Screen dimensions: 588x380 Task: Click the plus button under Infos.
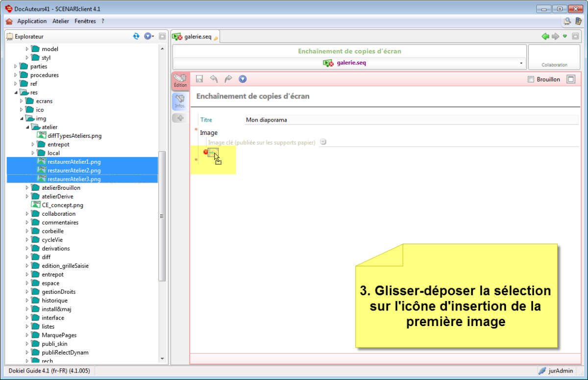180,118
